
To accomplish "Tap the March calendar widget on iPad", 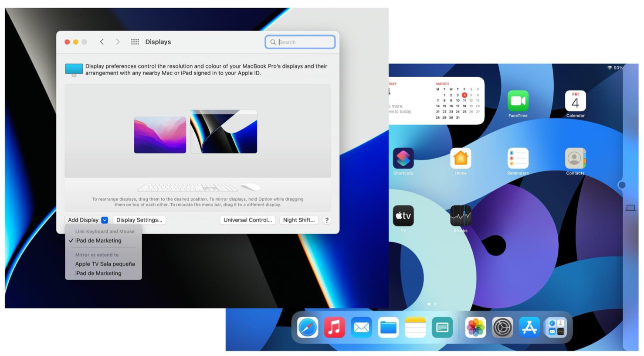I will click(x=437, y=101).
